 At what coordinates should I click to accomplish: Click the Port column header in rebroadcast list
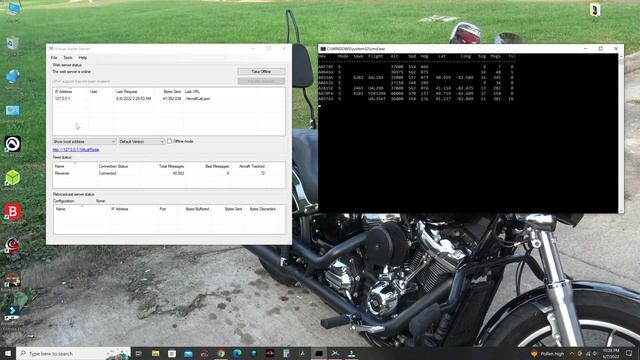point(163,209)
